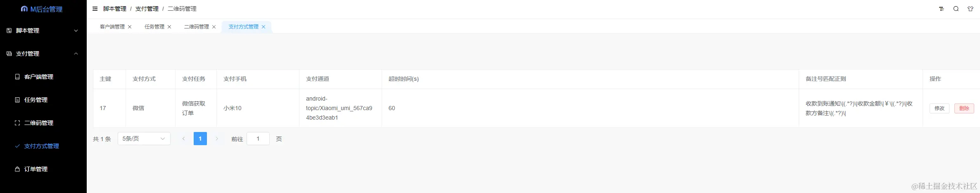The image size is (980, 193).
Task: Close the 任务管理 tab
Action: pyautogui.click(x=169, y=27)
